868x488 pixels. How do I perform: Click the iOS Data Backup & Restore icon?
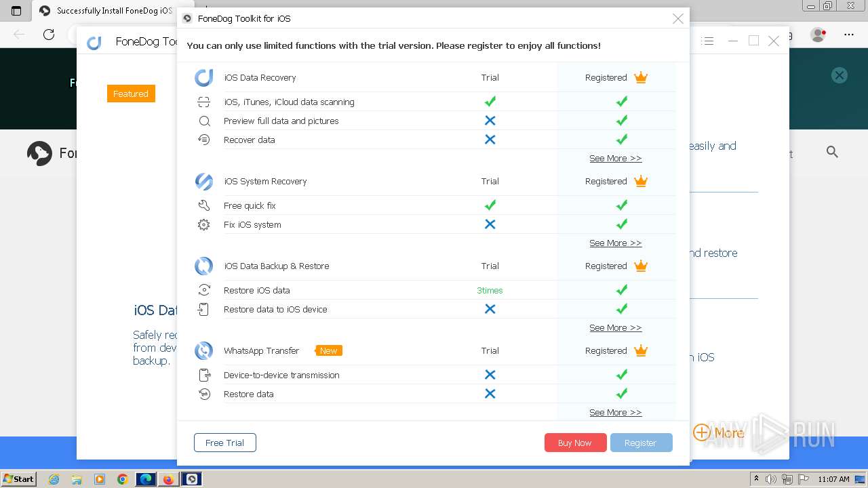(x=203, y=266)
